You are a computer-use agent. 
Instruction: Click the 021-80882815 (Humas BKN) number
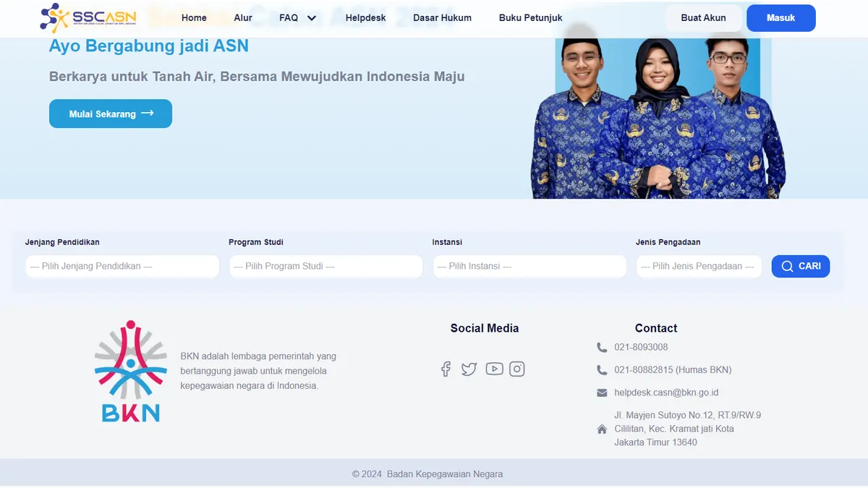click(x=673, y=370)
